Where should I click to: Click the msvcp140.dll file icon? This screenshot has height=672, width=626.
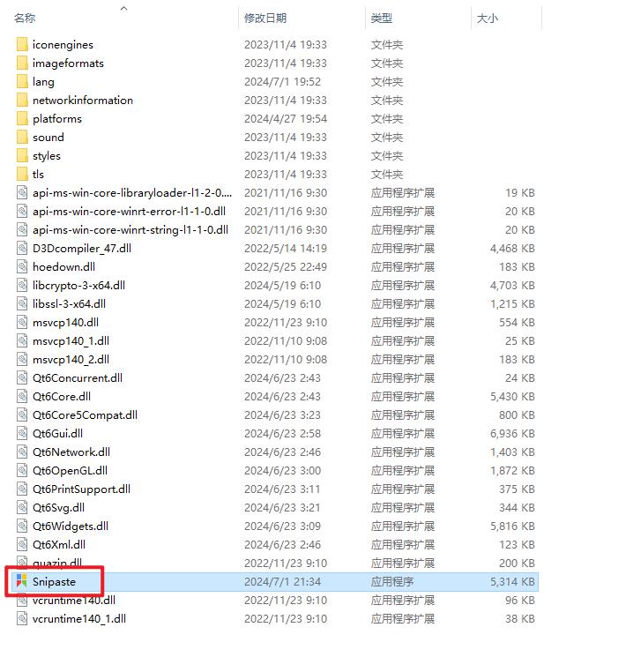22,322
